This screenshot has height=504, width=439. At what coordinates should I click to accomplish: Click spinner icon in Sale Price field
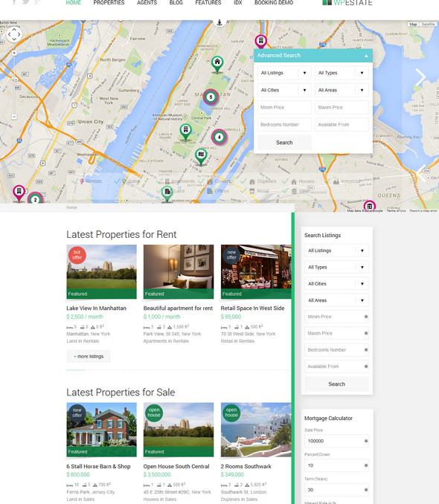coord(366,441)
